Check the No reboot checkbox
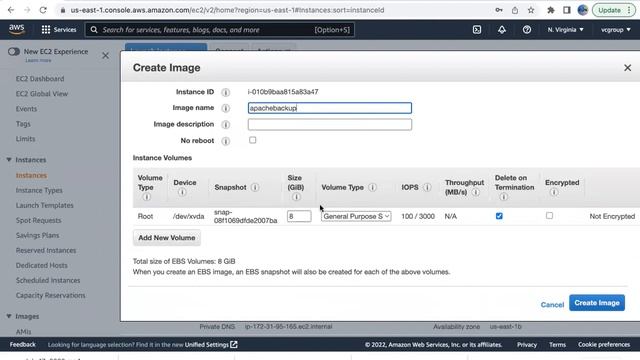Screen dimensions: 640x360 (253, 140)
